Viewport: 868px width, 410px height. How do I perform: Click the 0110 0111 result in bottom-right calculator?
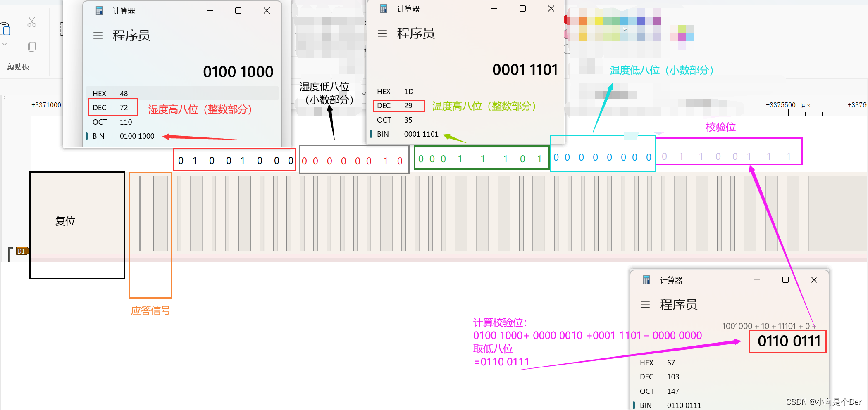[789, 341]
